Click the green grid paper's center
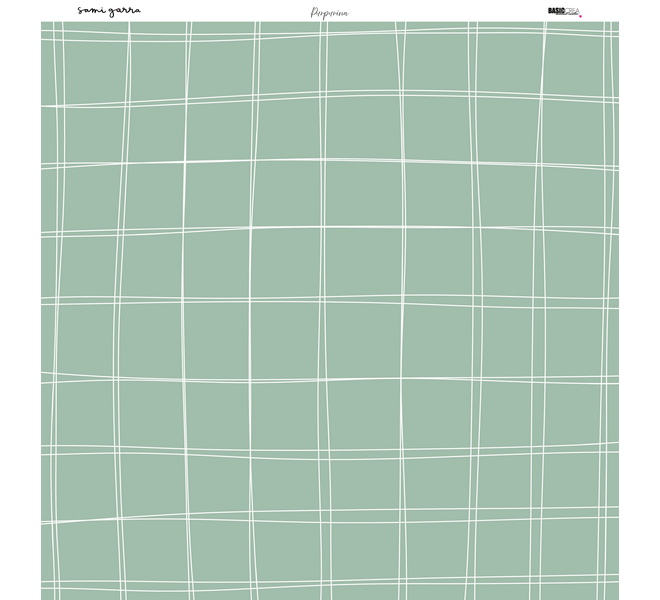Screen dimensions: 660x600 point(330,311)
